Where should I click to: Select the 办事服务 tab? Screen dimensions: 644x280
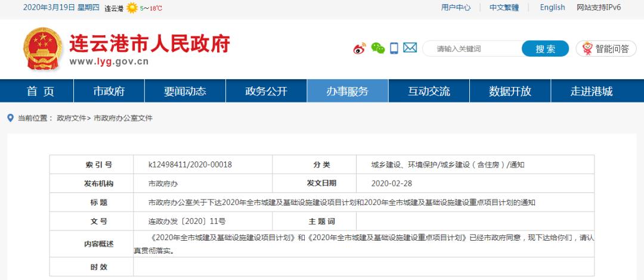[347, 91]
